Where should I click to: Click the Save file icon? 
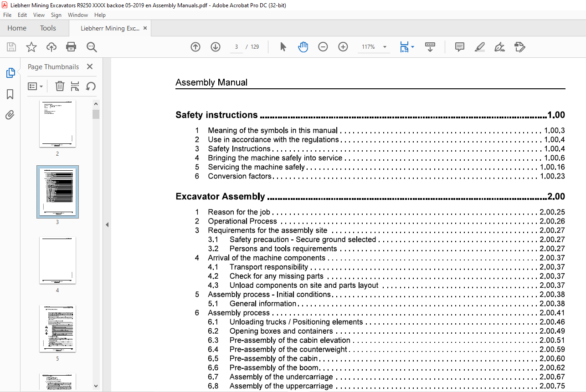coord(11,47)
